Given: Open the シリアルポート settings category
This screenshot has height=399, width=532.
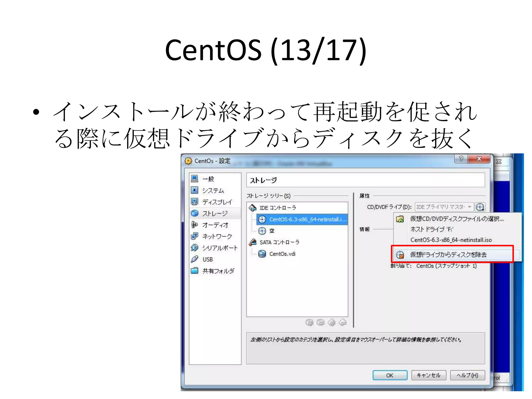Looking at the screenshot, I should coord(215,248).
